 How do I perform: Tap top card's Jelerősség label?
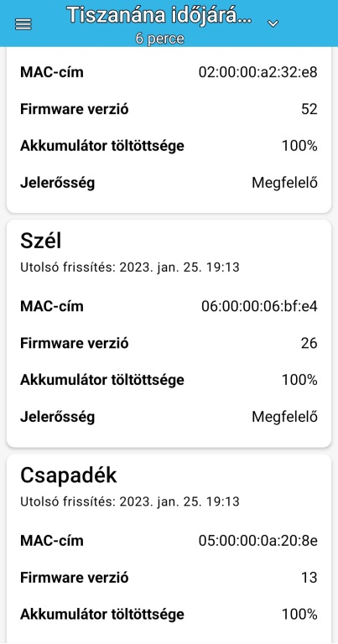point(58,183)
